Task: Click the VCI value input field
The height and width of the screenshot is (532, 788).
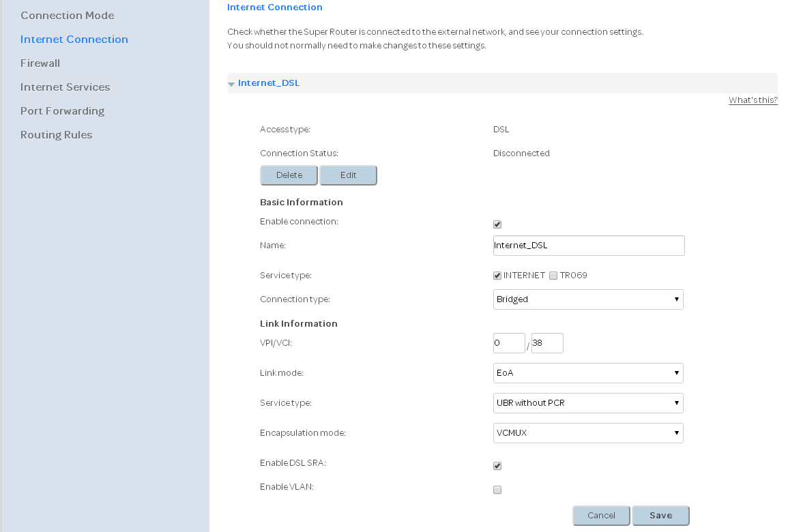Action: pos(546,343)
